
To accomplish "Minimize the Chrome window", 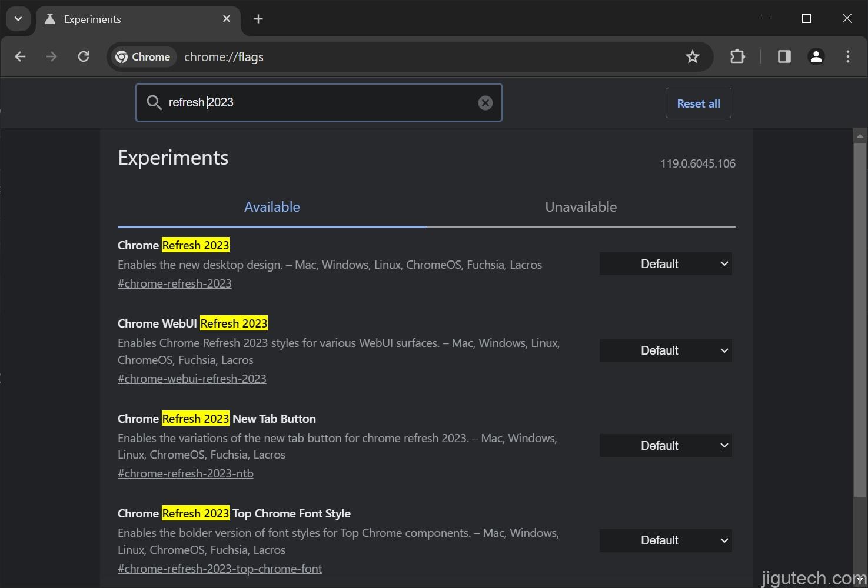I will point(766,19).
